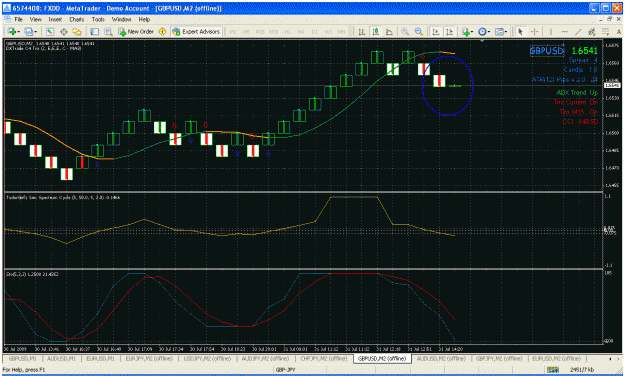The image size is (625, 376).
Task: Open the Tools menu
Action: 98,19
